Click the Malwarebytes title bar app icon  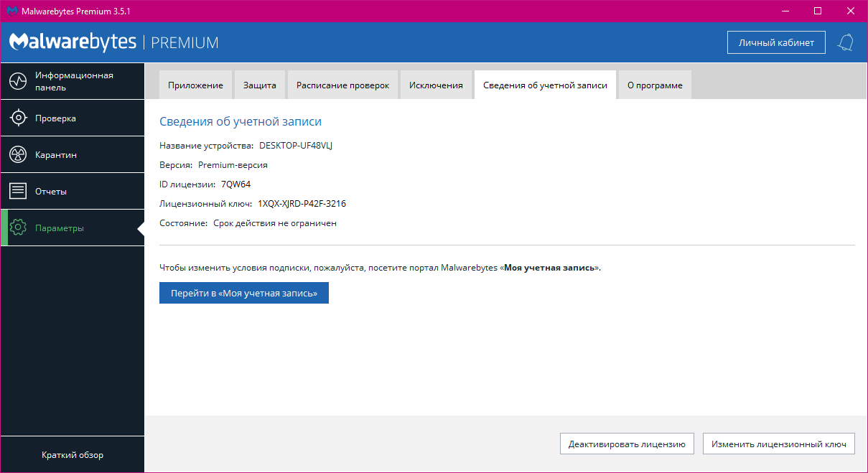11,11
